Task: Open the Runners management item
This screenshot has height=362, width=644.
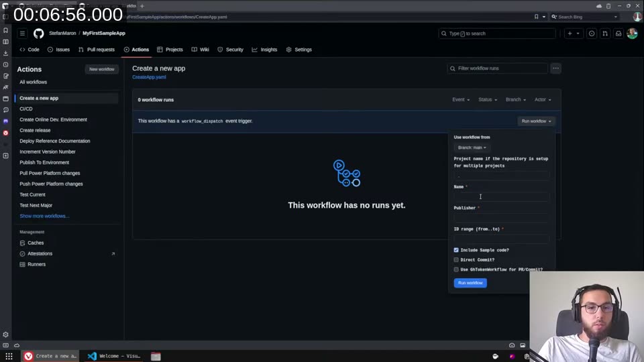Action: click(36, 264)
